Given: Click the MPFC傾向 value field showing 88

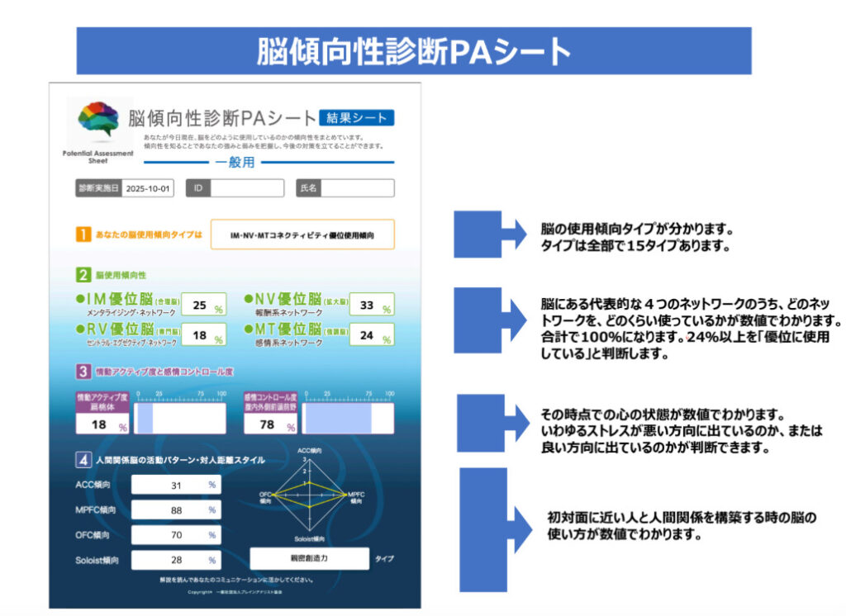Looking at the screenshot, I should click(176, 510).
